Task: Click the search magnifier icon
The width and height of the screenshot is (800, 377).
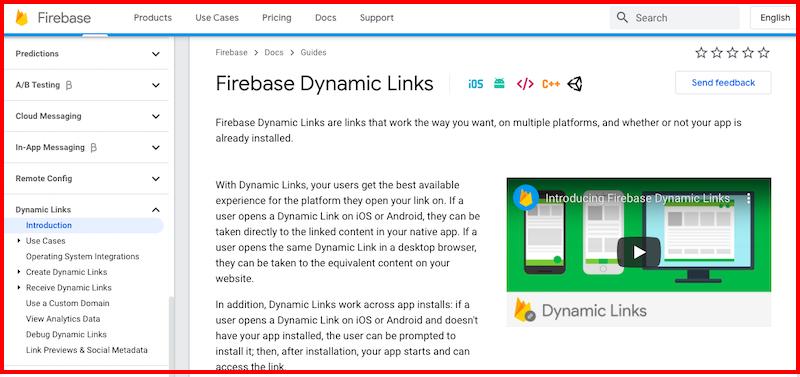Action: point(622,17)
